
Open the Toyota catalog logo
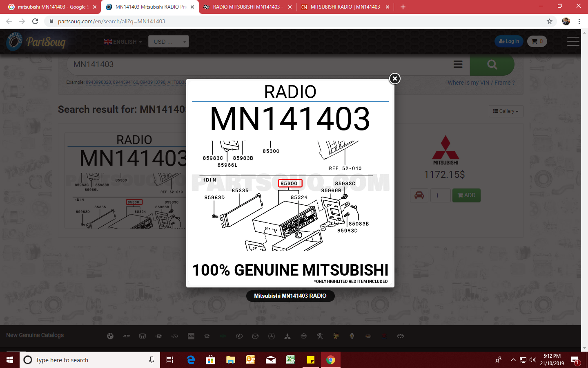(401, 336)
